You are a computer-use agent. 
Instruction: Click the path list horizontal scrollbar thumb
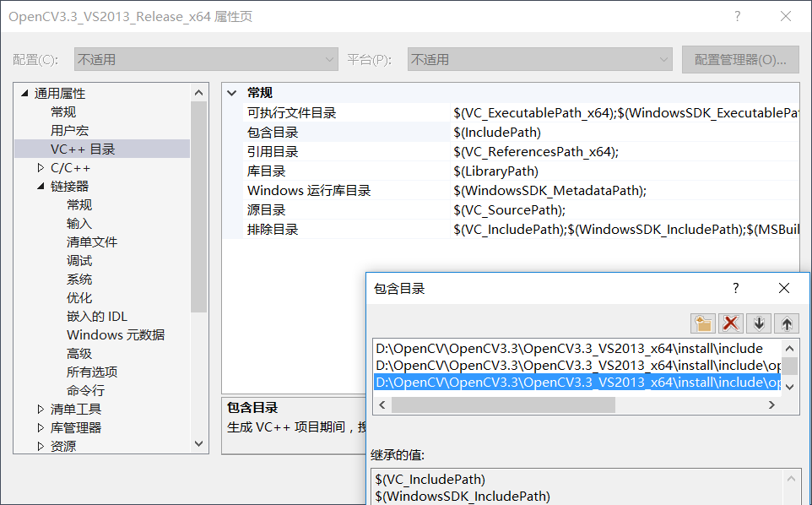point(503,405)
